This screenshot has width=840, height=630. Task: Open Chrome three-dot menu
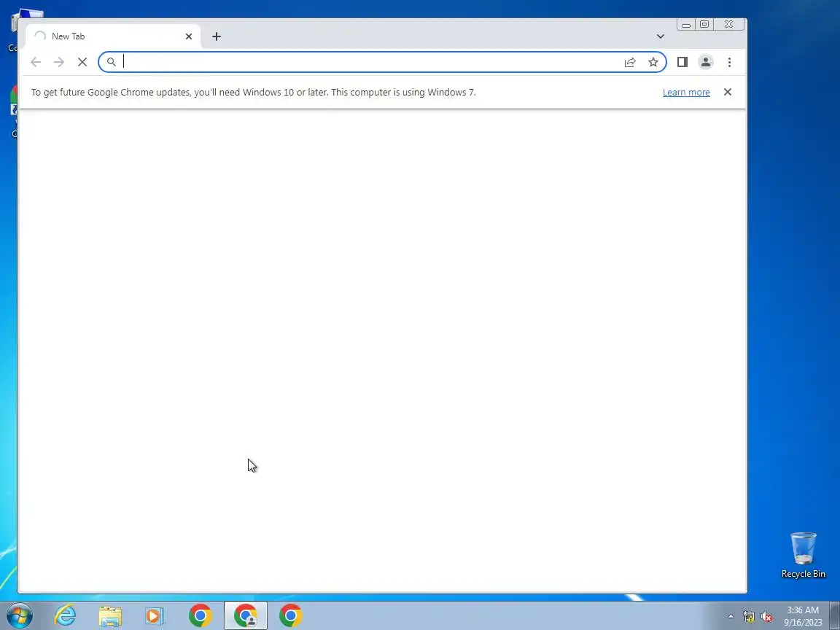pos(729,62)
